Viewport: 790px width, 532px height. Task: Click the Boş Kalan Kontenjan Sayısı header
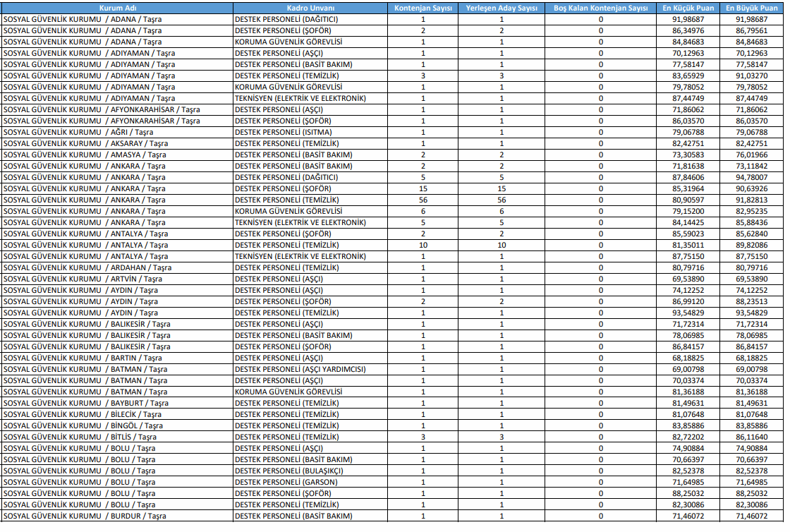click(x=600, y=8)
